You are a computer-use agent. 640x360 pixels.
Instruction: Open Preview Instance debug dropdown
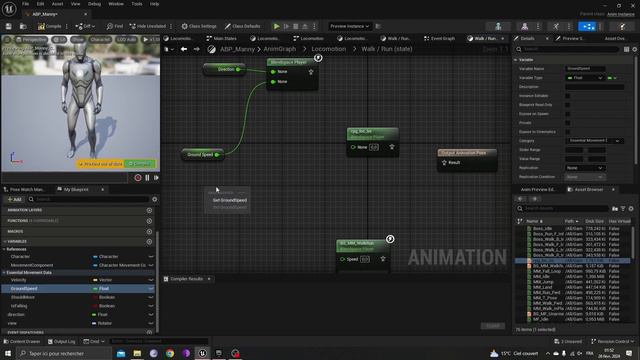pos(349,26)
